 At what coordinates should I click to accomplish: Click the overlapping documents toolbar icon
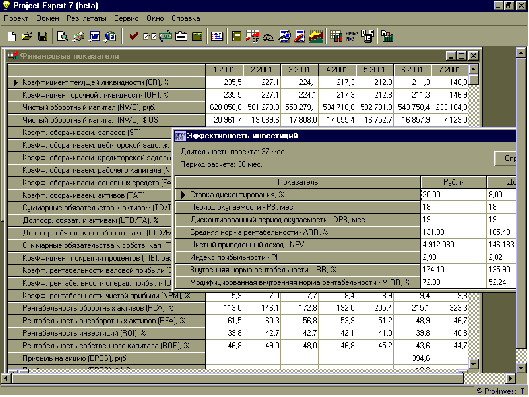(368, 36)
